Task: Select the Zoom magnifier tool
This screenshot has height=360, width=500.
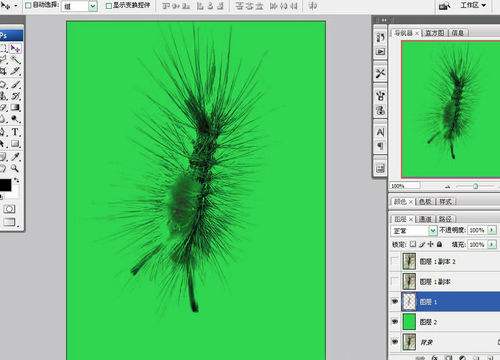Action: click(x=15, y=168)
